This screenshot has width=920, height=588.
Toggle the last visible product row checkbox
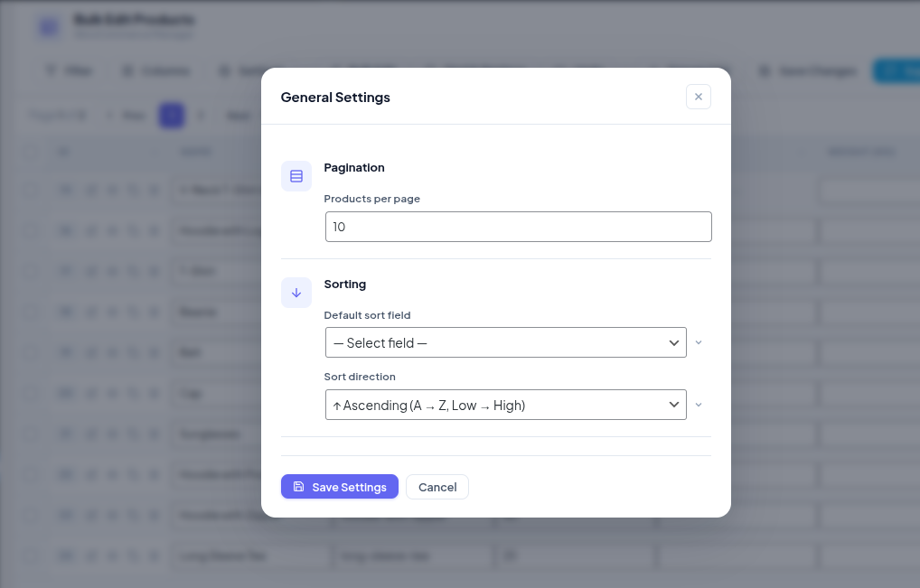coord(30,555)
